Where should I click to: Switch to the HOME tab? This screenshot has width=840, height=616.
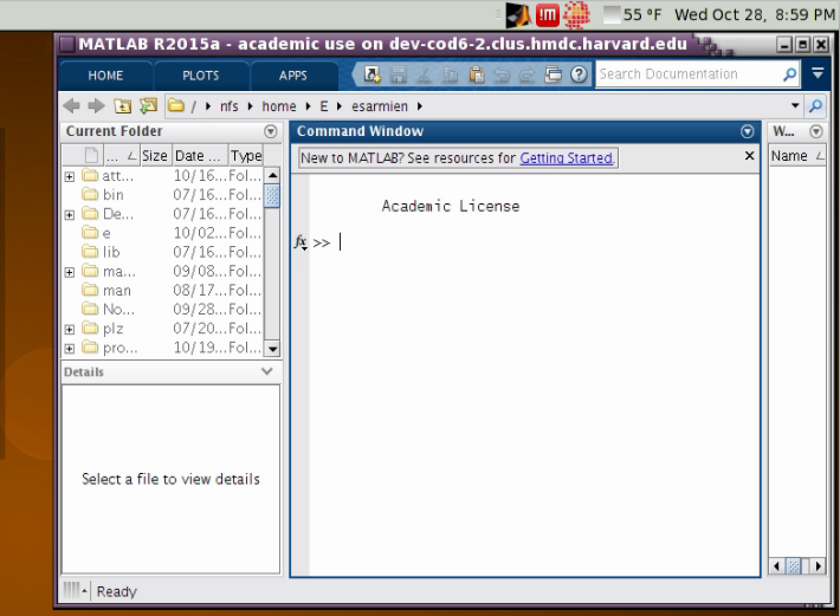[x=105, y=75]
